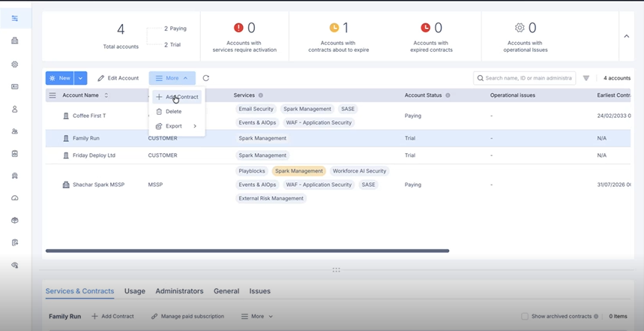
Task: Switch to the General tab
Action: (226, 291)
